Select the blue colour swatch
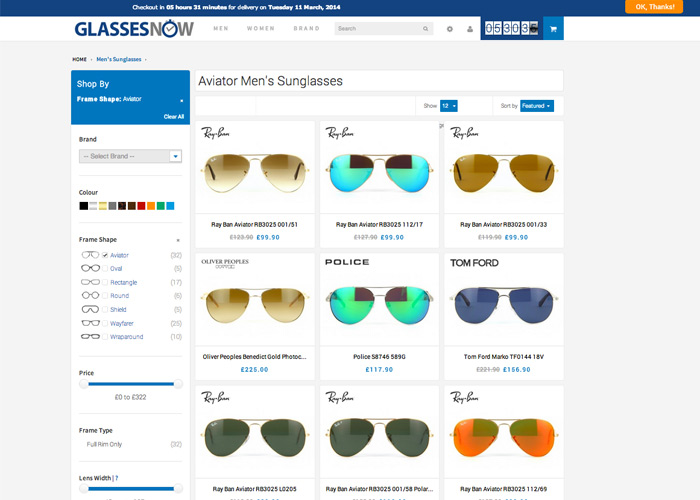The width and height of the screenshot is (700, 500). tap(170, 206)
